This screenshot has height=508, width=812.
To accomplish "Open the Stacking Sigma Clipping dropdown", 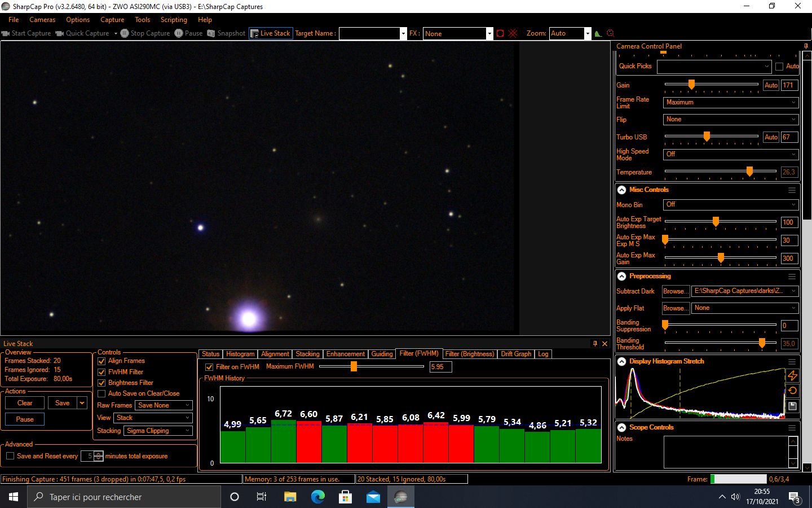I will click(x=158, y=431).
